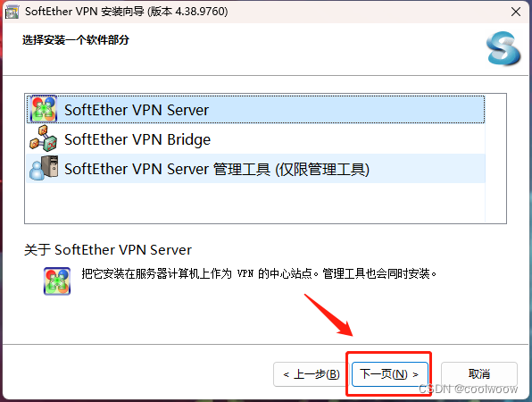
Task: Click the description text about VPN 中心站点
Action: [259, 273]
